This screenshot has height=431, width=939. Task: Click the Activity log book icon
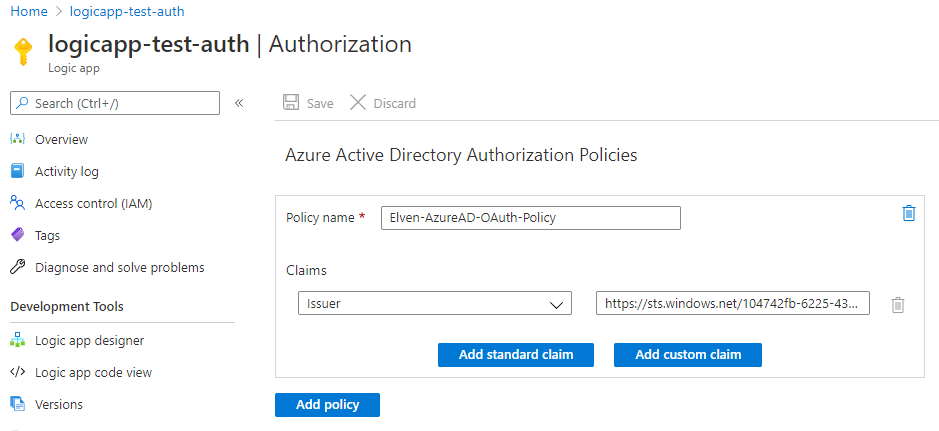point(17,171)
